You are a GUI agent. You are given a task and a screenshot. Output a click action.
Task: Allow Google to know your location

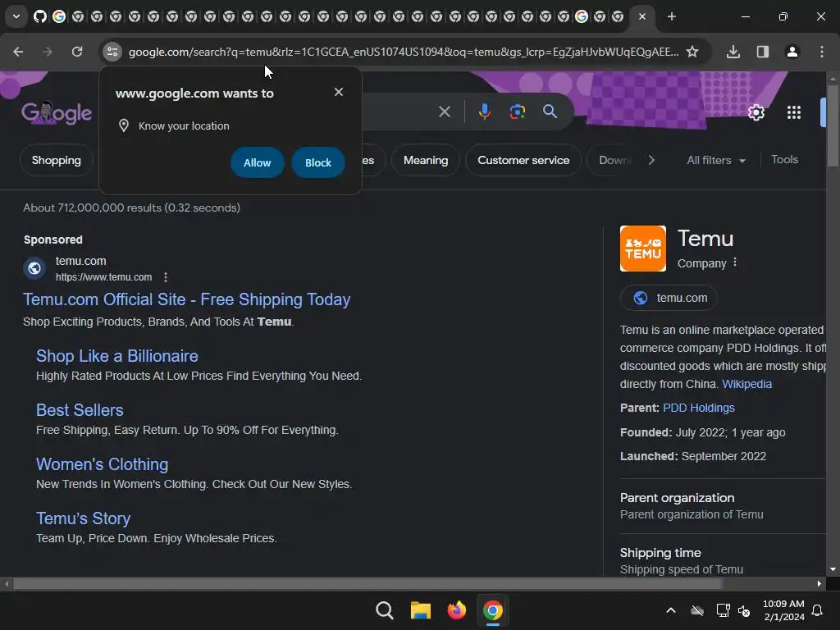257,162
